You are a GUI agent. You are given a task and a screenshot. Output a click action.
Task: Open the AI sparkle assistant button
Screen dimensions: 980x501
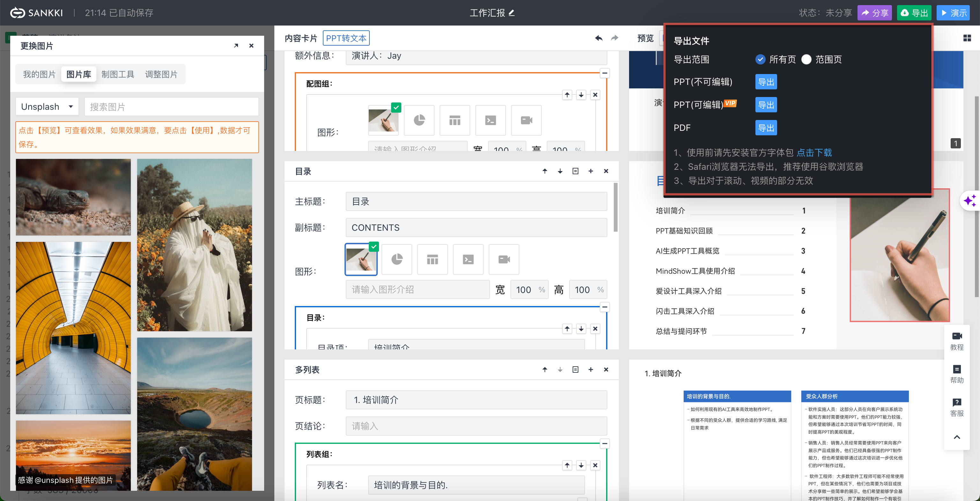pos(970,200)
